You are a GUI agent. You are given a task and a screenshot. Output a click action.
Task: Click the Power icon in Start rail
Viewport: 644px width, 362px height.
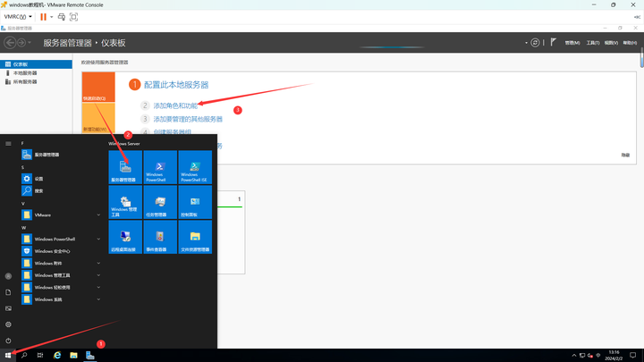(8, 341)
